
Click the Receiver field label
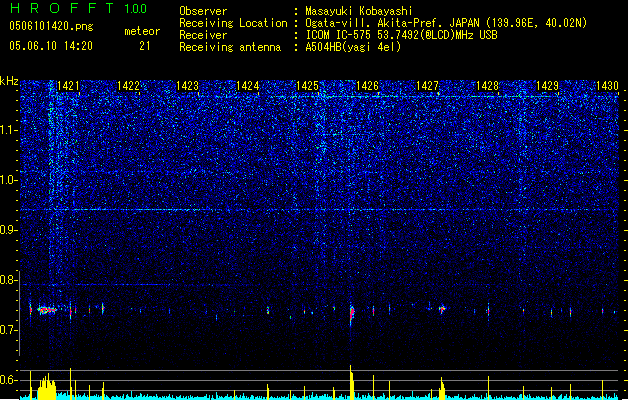(203, 35)
